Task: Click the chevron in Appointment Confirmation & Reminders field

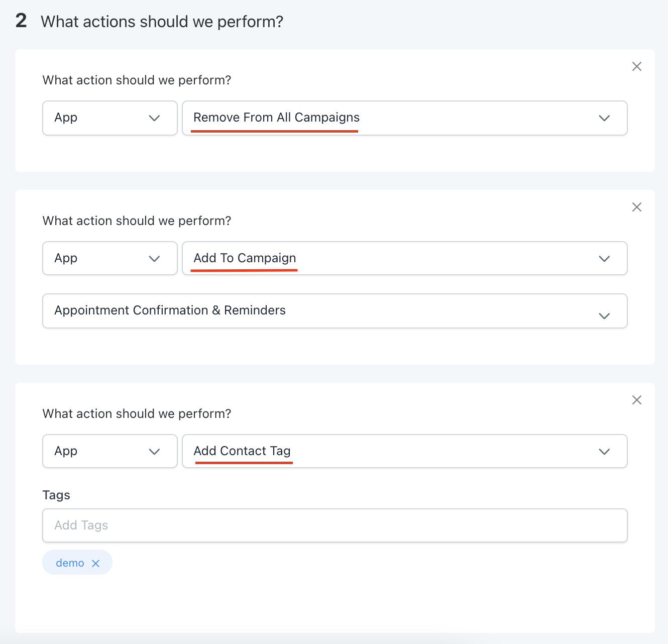Action: 604,316
